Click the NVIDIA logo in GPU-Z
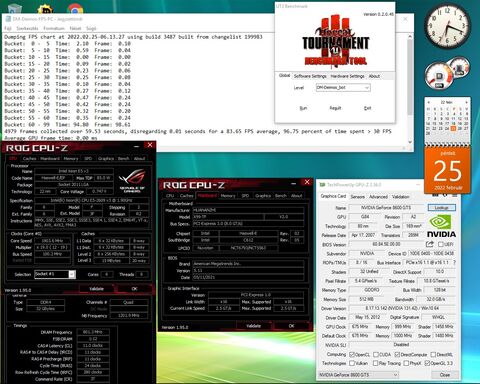 (441, 226)
